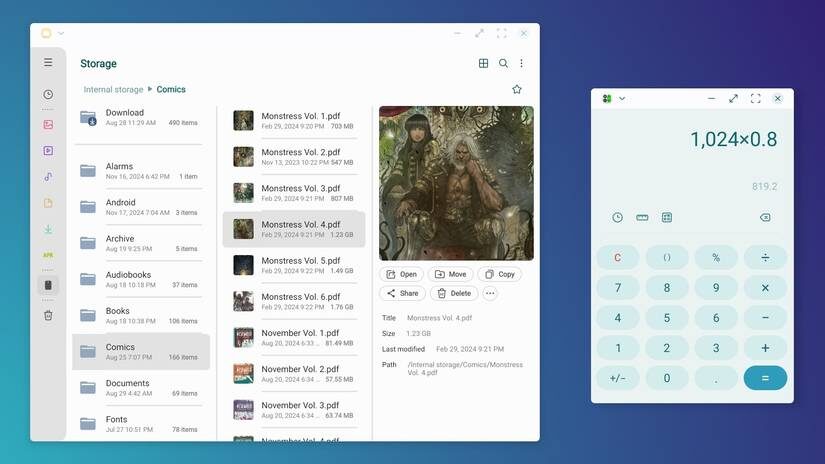Expand the file manager window title dropdown

61,33
